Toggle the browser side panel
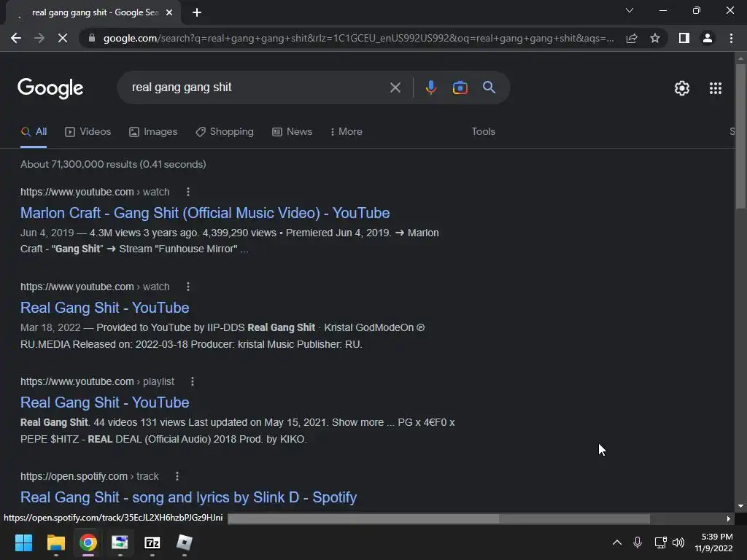 [x=684, y=38]
